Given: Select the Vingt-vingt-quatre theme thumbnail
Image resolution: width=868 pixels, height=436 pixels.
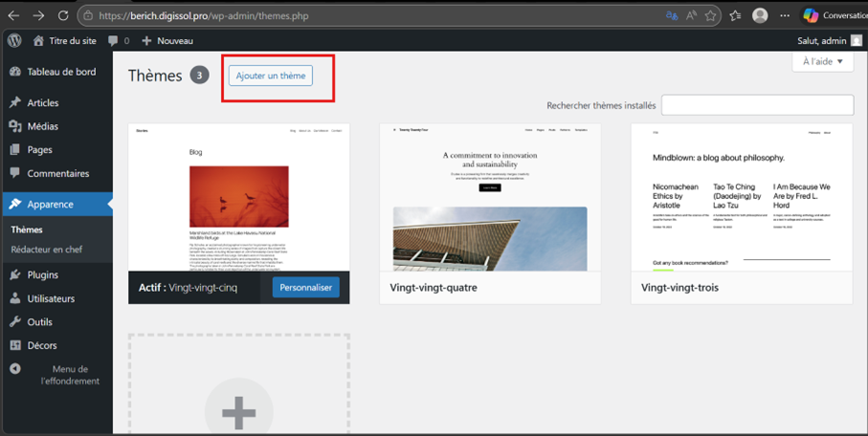Looking at the screenshot, I should coord(489,197).
